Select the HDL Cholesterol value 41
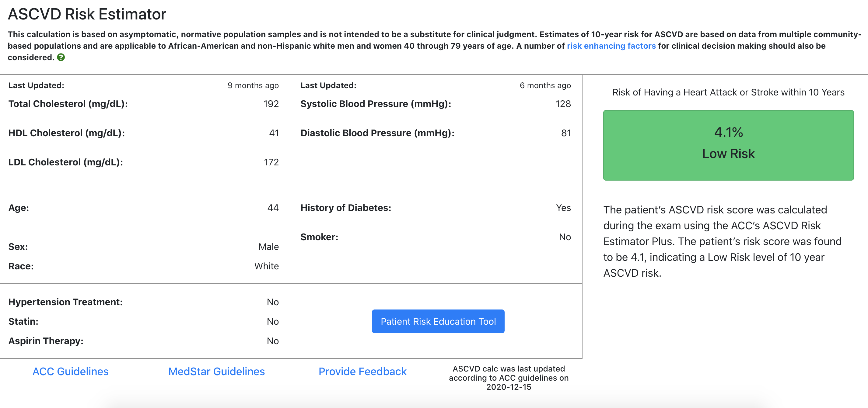The height and width of the screenshot is (408, 868). pyautogui.click(x=274, y=133)
